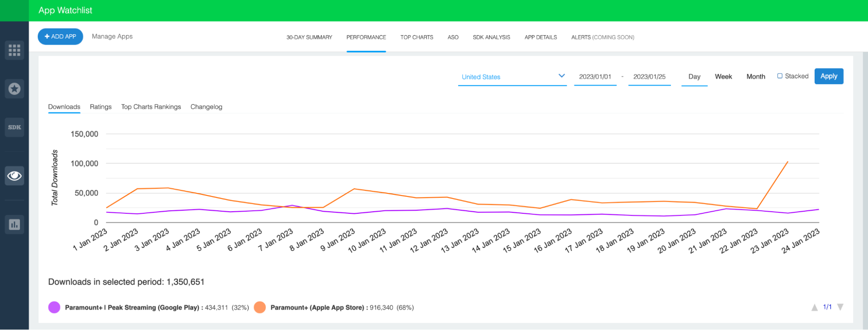868x330 pixels.
Task: Open the apps grid sidebar icon
Action: pyautogui.click(x=14, y=50)
